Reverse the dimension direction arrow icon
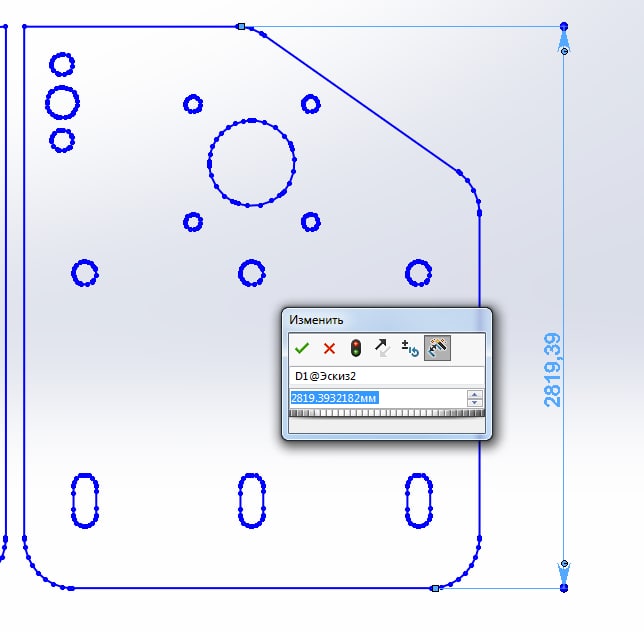This screenshot has width=644, height=632. point(382,348)
